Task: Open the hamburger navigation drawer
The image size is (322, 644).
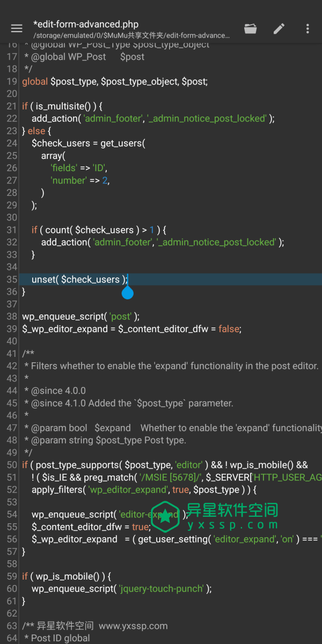Action: coord(17,28)
